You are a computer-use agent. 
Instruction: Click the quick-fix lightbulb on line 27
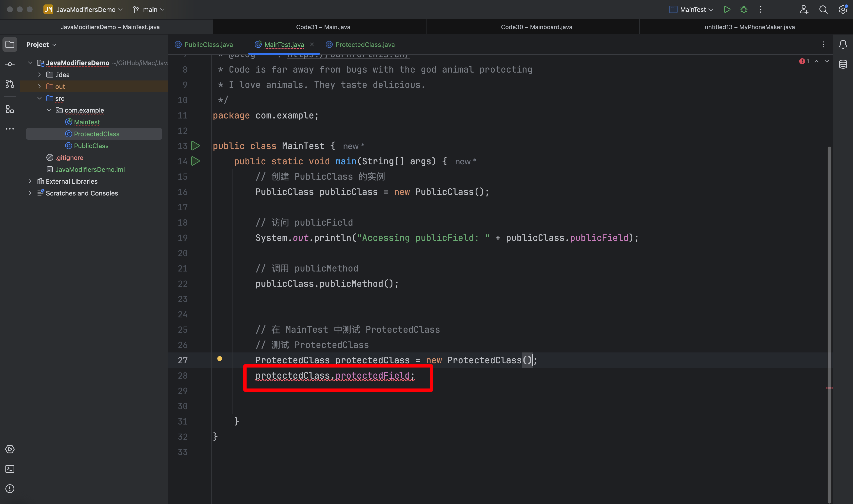(220, 360)
